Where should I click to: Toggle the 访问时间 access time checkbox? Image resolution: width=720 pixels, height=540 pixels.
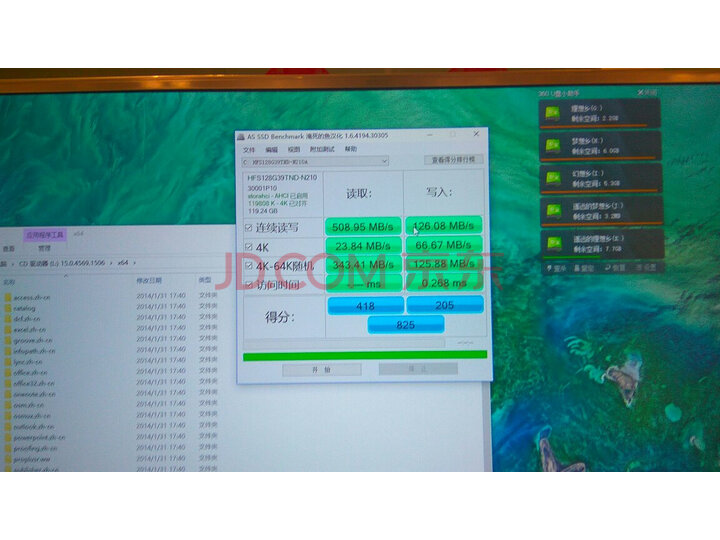[248, 285]
